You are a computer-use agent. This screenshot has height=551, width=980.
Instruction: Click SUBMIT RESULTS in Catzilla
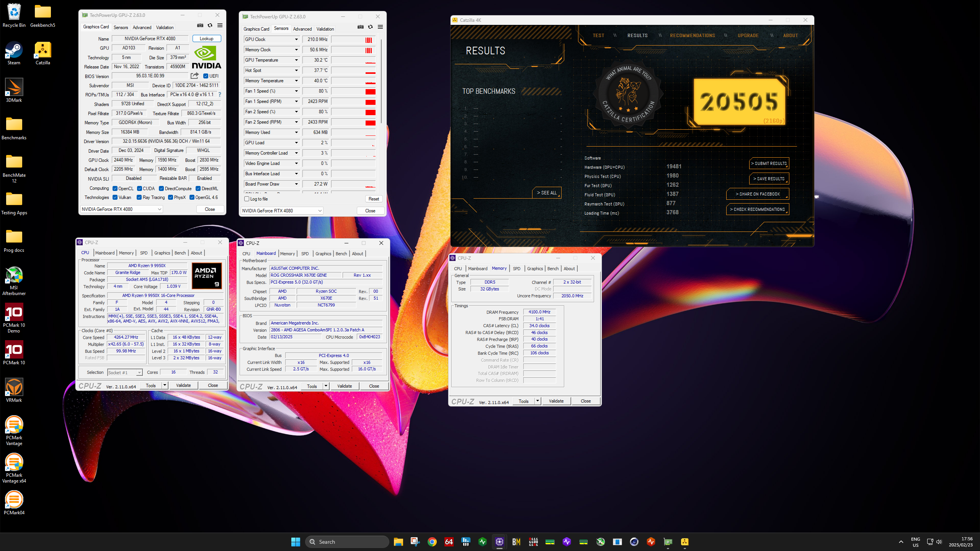tap(769, 163)
